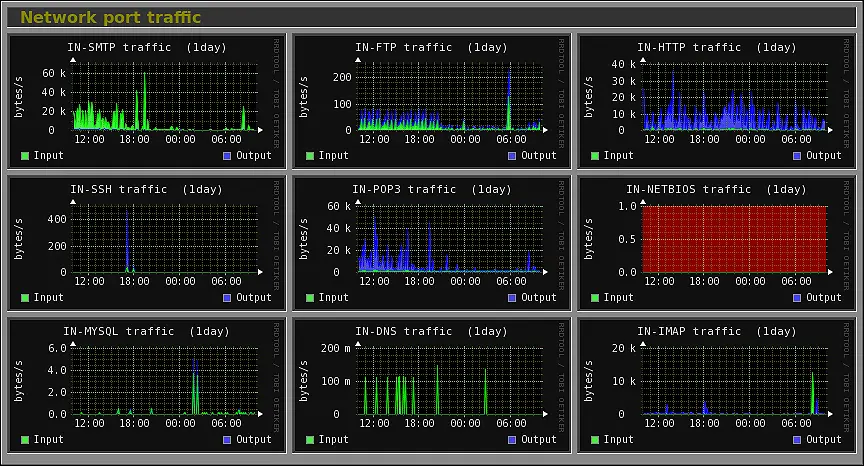Click 'Input' legend label under IN-POP3 graph

(x=333, y=298)
